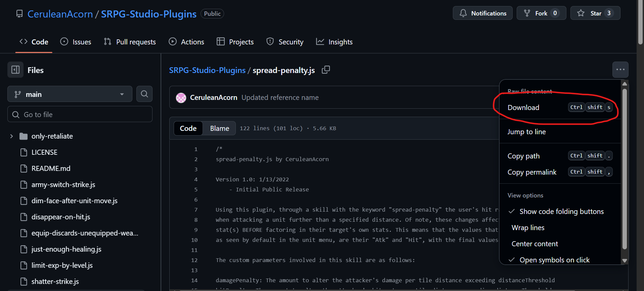Click the copy path icon beside spread-penalty.js

pos(326,70)
